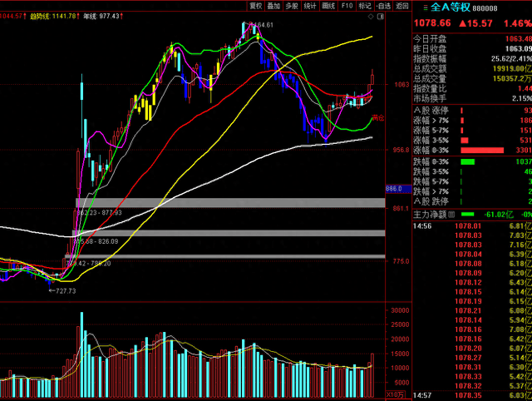Click the index code 880008
The image size is (532, 401).
[x=485, y=8]
